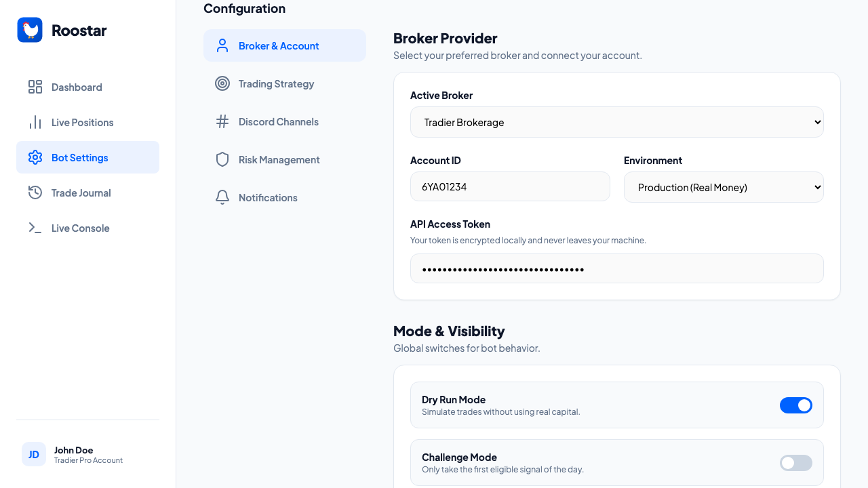This screenshot has height=488, width=868.
Task: Change Environment from Production Real Money
Action: (724, 187)
